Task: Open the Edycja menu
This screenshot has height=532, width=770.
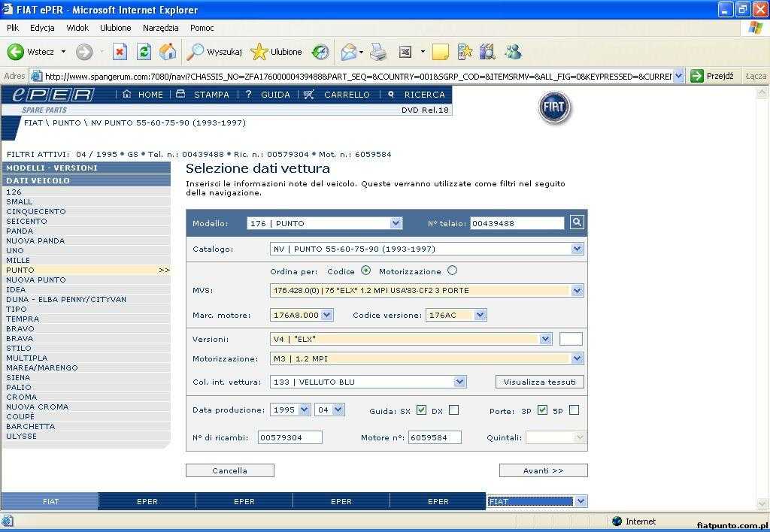Action: point(42,28)
